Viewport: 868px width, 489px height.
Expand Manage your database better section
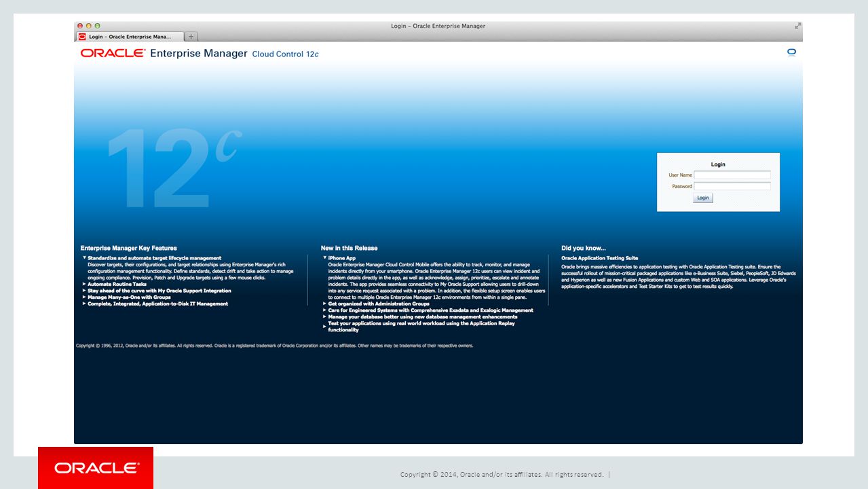pos(324,316)
